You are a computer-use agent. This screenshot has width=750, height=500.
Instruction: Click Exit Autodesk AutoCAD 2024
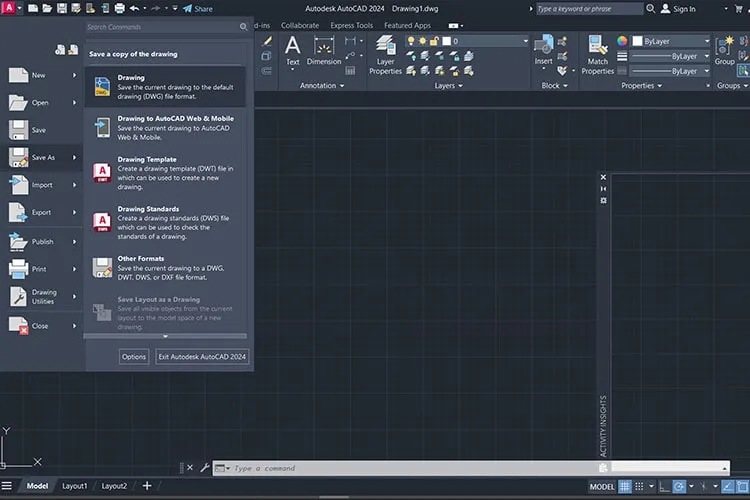(x=202, y=357)
